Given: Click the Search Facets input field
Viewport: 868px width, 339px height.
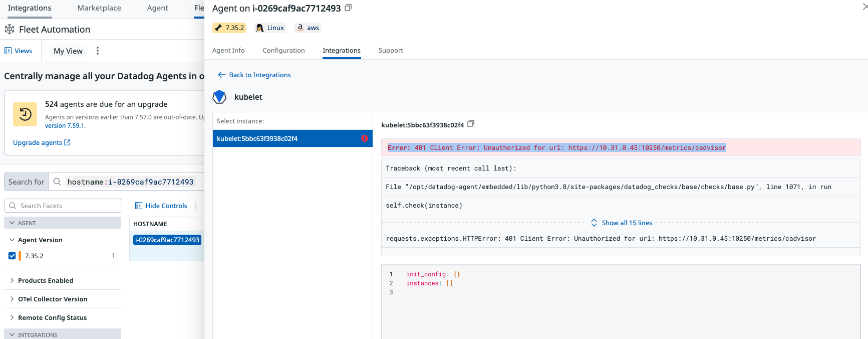Looking at the screenshot, I should 63,206.
